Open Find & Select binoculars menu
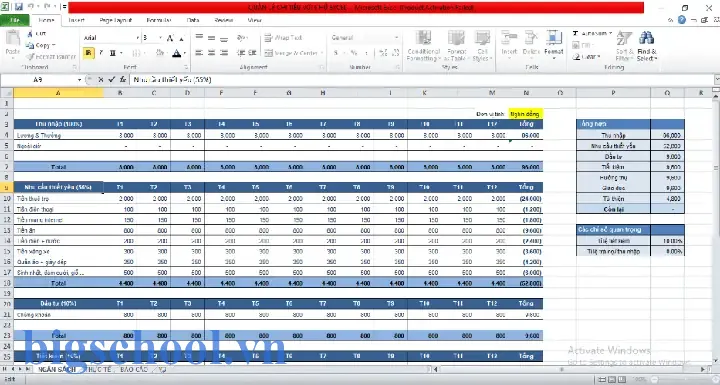 point(647,46)
